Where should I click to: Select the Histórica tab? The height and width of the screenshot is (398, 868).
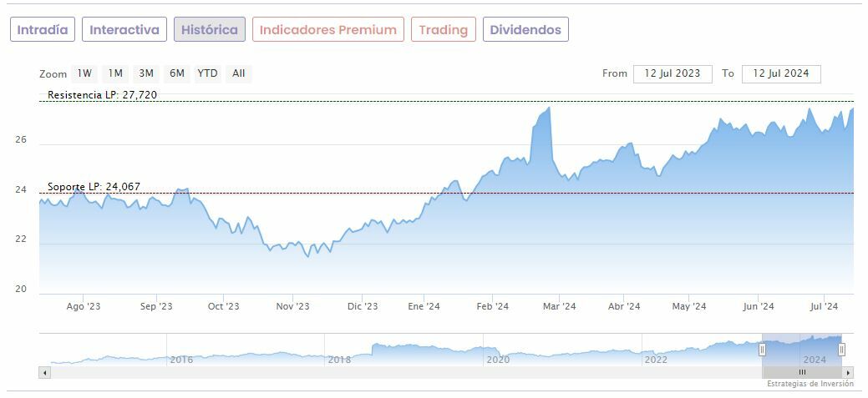[x=210, y=30]
